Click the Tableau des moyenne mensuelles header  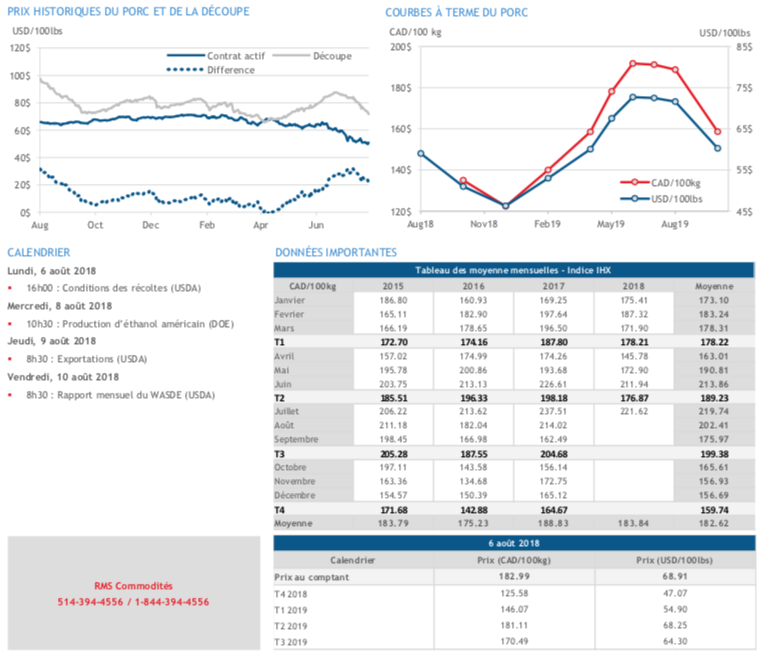pyautogui.click(x=514, y=271)
